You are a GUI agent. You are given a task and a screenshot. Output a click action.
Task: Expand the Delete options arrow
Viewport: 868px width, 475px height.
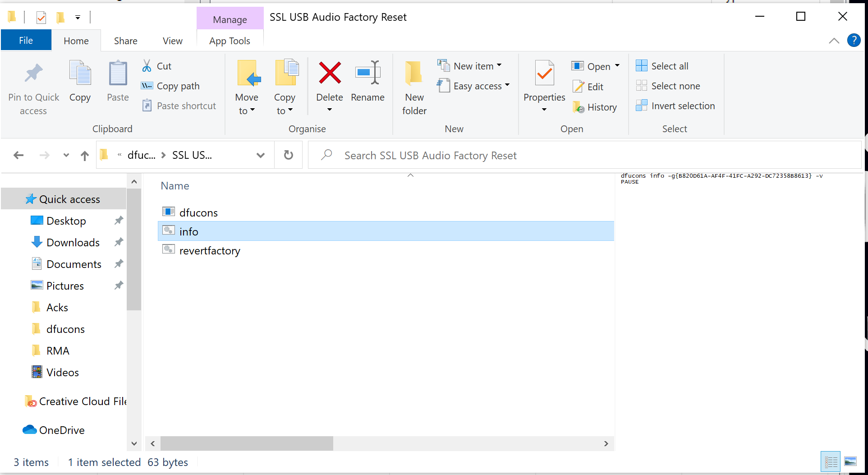pos(330,110)
